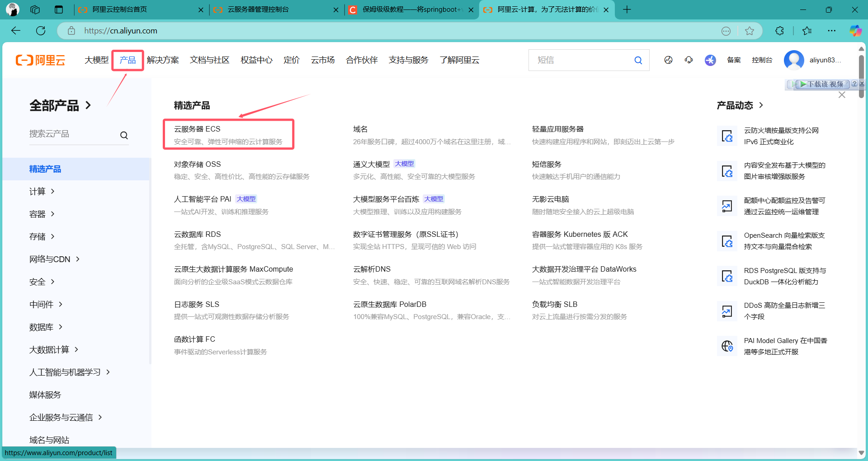Click the browser address bar URL
Viewport: 868px width, 461px height.
coord(121,31)
